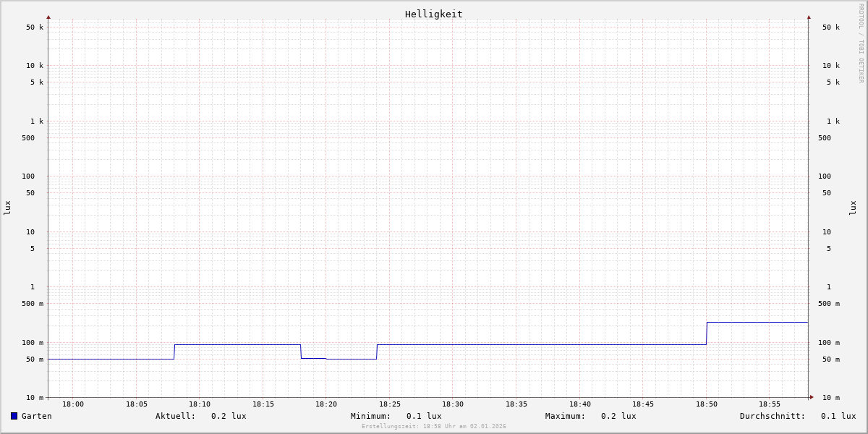The height and width of the screenshot is (434, 868).
Task: Click the blue Garten legend color box
Action: pyautogui.click(x=14, y=416)
